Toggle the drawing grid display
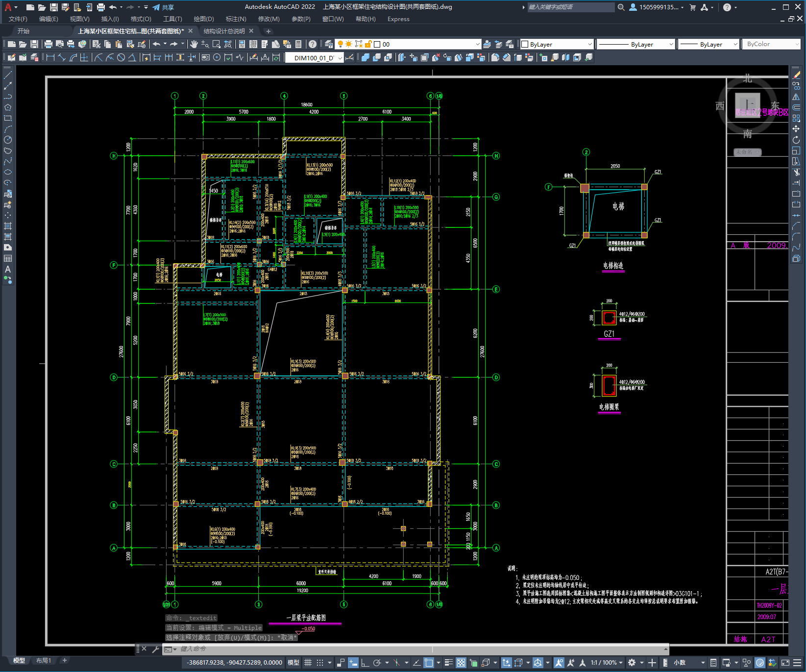Viewport: 806px width, 672px height. [x=308, y=663]
